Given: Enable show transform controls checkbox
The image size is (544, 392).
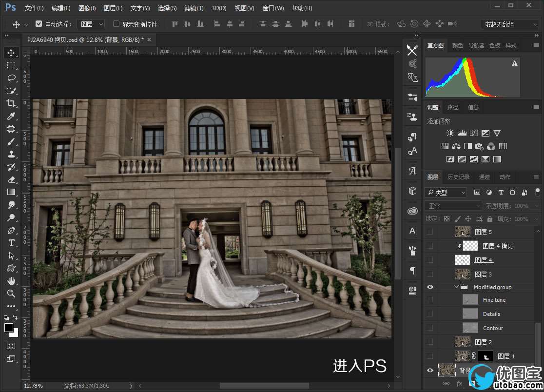Looking at the screenshot, I should [x=116, y=24].
